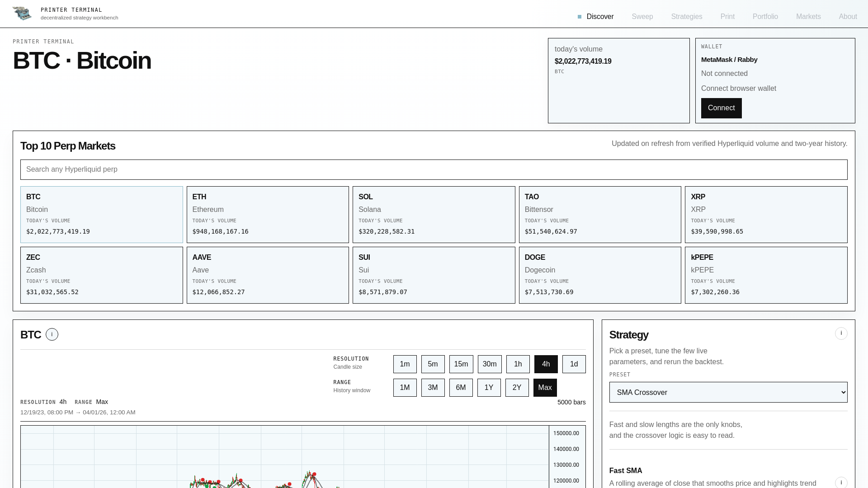Select 1d candle resolution
Viewport: 868px width, 488px height.
click(x=574, y=364)
